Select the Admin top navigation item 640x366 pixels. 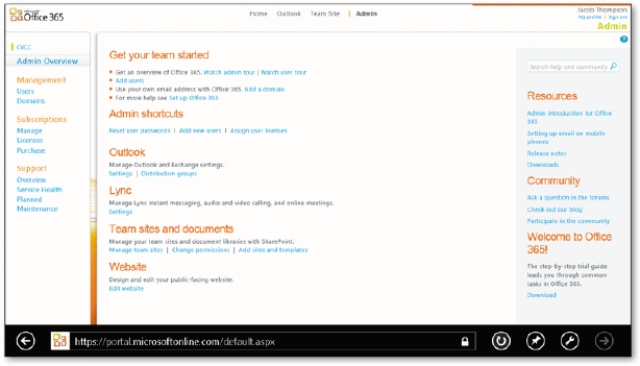click(367, 13)
